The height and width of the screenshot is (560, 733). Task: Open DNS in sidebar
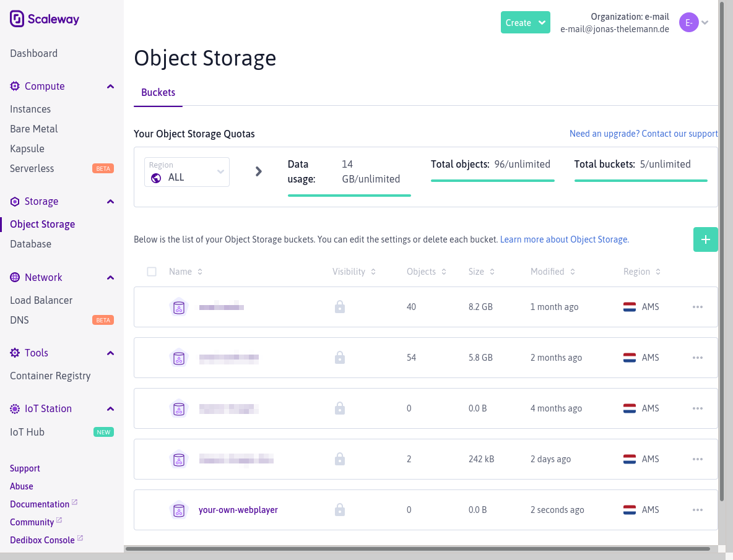19,321
